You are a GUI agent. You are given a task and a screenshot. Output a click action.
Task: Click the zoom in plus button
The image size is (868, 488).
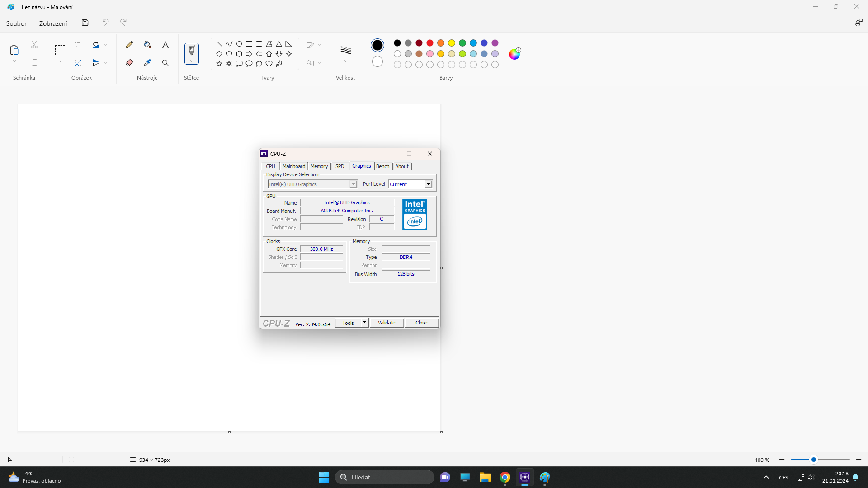tap(859, 460)
